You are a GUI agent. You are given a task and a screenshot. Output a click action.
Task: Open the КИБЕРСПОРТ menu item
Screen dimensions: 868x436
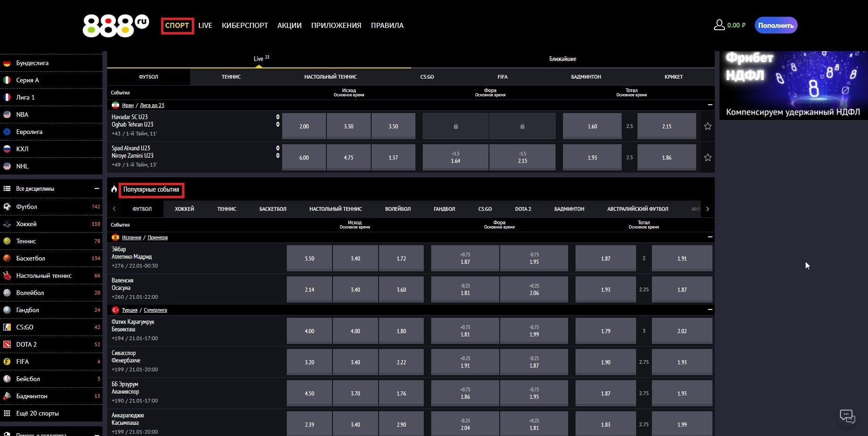(x=244, y=26)
